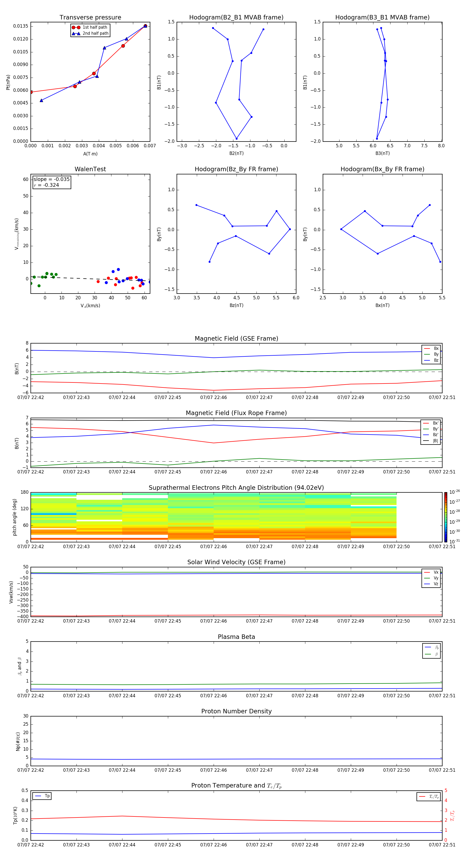Click the '-400' tick on velocity axis
Screen dimensions: 473x868
[x=23, y=617]
